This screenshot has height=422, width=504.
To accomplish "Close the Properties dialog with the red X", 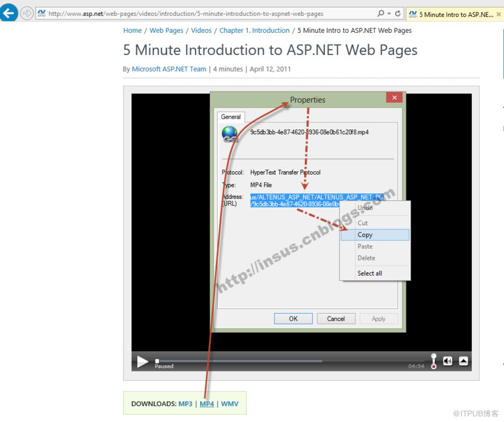I will click(395, 98).
